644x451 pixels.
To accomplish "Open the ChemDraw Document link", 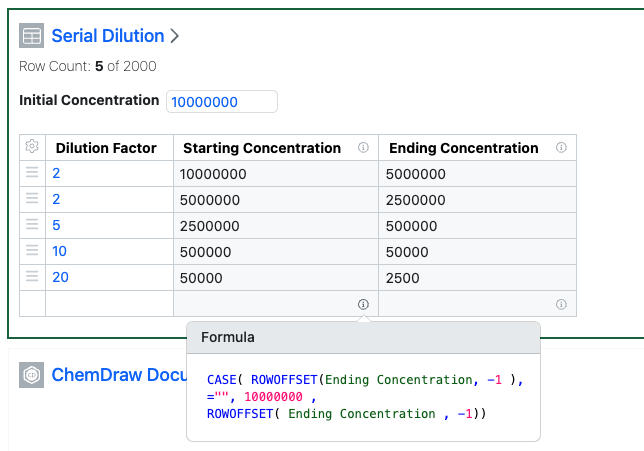I will coord(118,375).
